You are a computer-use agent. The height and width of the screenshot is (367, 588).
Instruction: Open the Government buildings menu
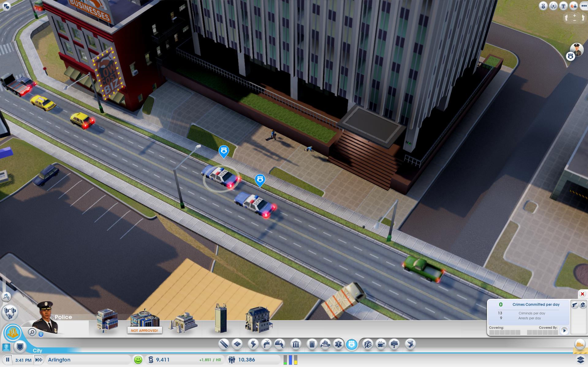click(296, 344)
